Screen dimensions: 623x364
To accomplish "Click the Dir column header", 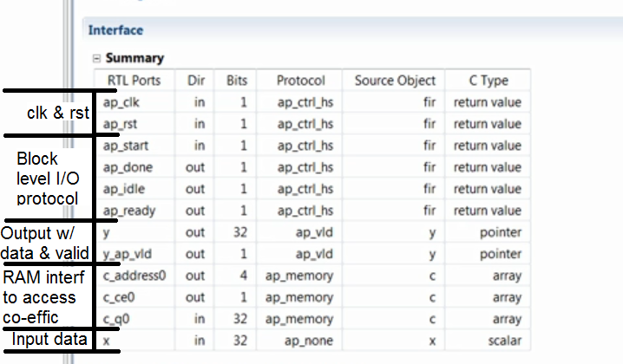I will [196, 81].
